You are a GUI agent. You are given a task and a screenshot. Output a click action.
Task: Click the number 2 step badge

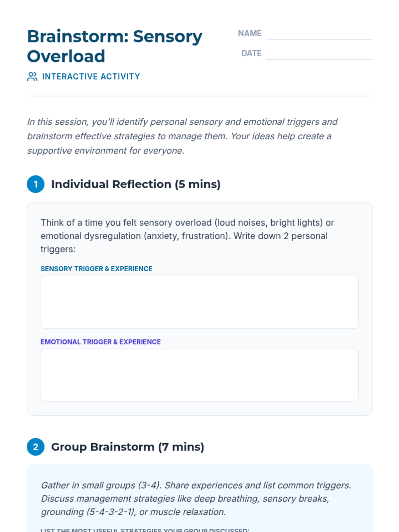point(36,447)
